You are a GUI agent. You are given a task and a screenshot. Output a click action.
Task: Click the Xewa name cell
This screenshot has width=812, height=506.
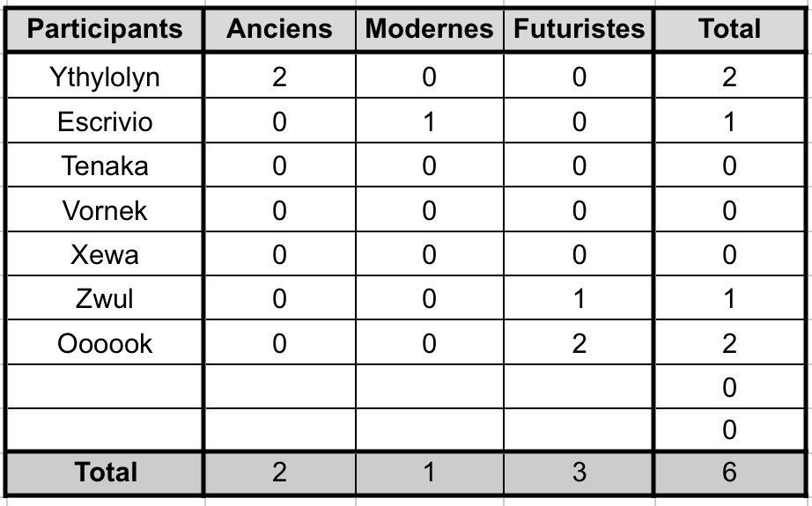pos(105,255)
